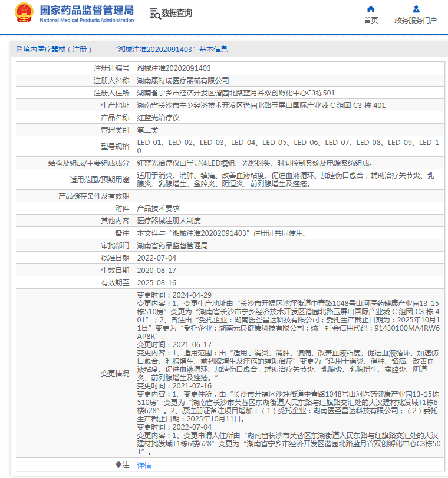Click National Medical Products Administration subtitle
Viewport: 448px width, 478px height.
click(x=87, y=21)
